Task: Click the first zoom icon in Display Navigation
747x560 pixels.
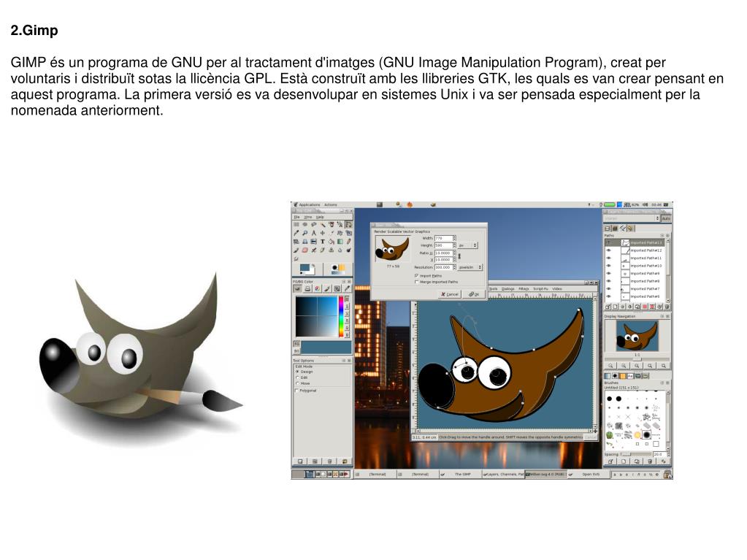Action: [610, 366]
